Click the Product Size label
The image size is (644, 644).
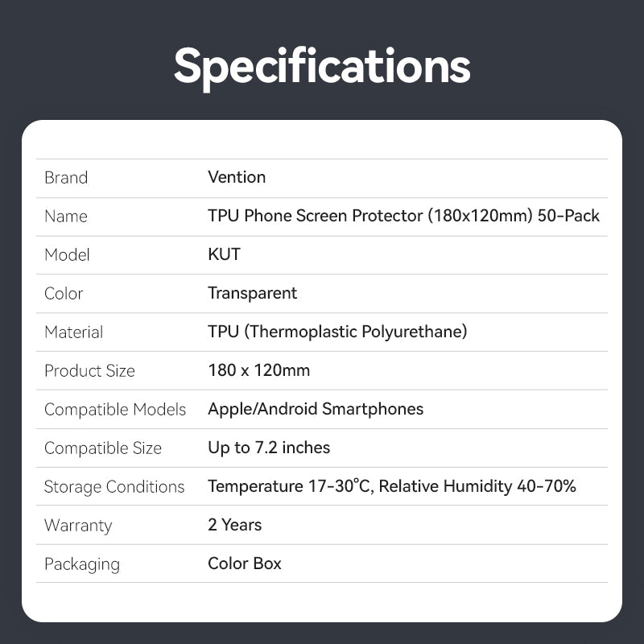89,371
